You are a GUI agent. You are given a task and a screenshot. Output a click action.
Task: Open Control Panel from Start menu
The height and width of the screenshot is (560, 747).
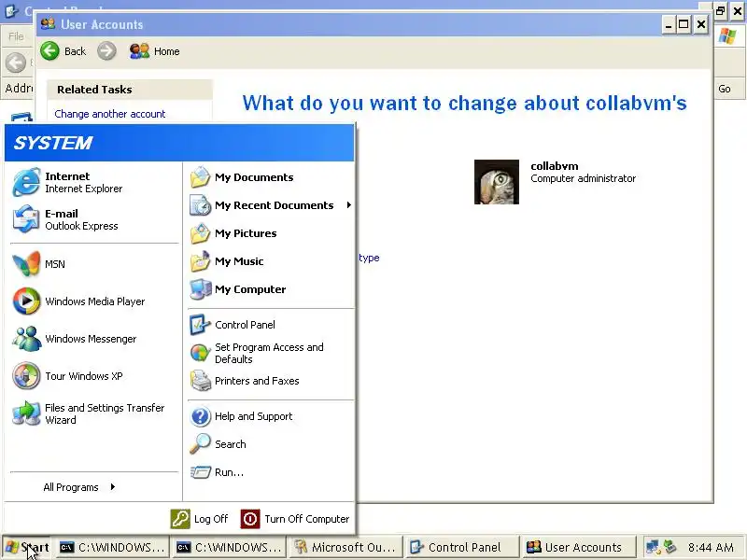coord(271,325)
